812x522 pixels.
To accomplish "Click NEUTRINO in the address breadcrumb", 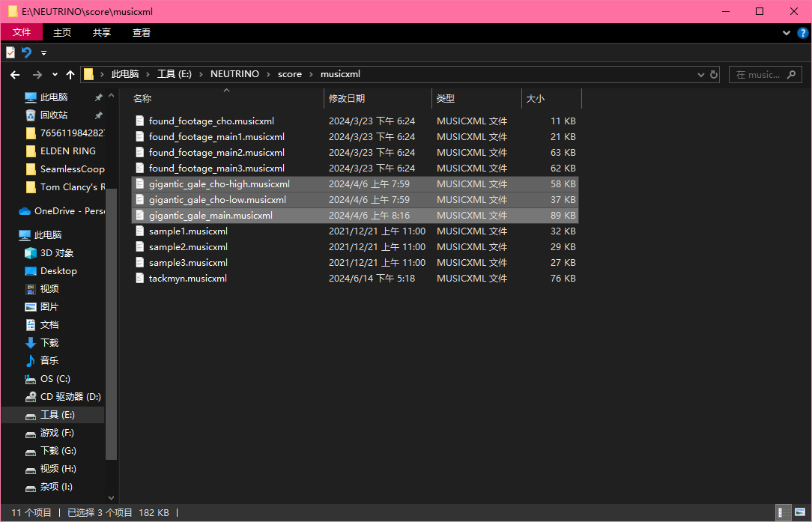I will [x=234, y=74].
